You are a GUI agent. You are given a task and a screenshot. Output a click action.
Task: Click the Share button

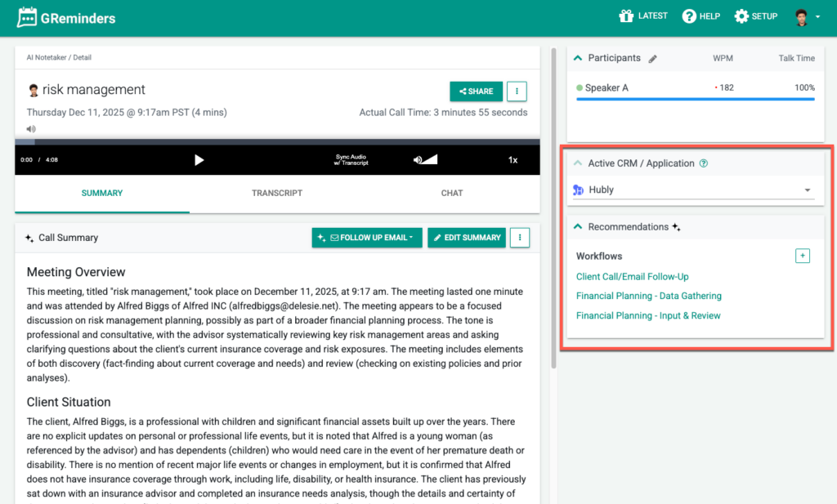(x=476, y=91)
